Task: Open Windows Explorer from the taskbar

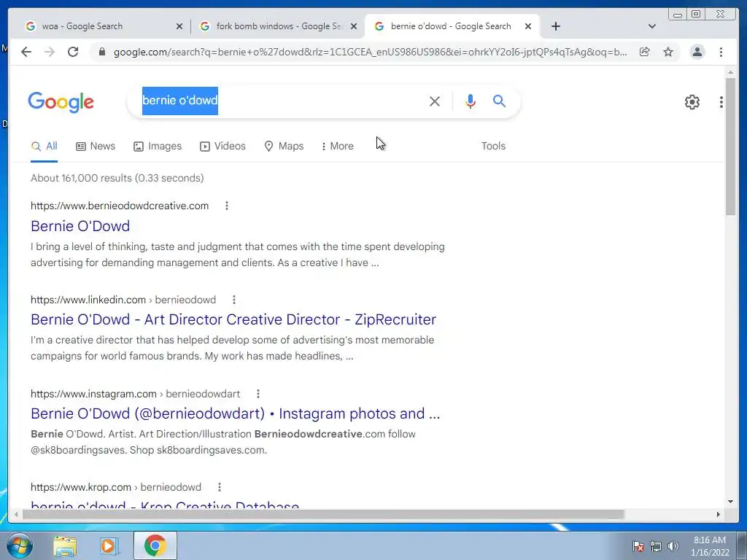Action: pyautogui.click(x=65, y=546)
